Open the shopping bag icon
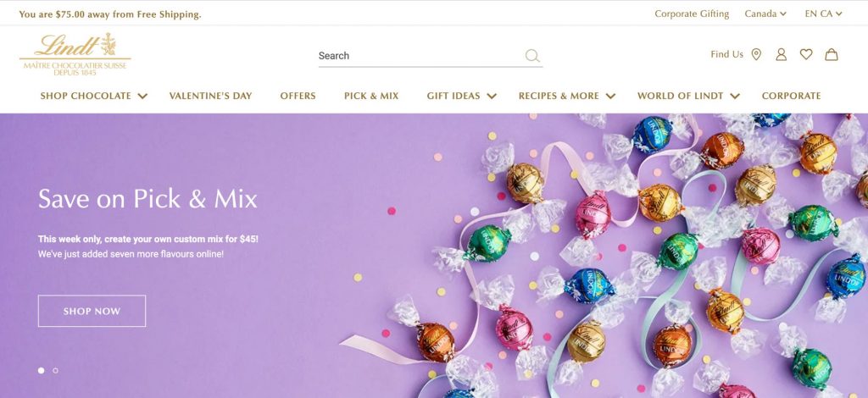Viewport: 868px width, 398px height. [x=832, y=54]
